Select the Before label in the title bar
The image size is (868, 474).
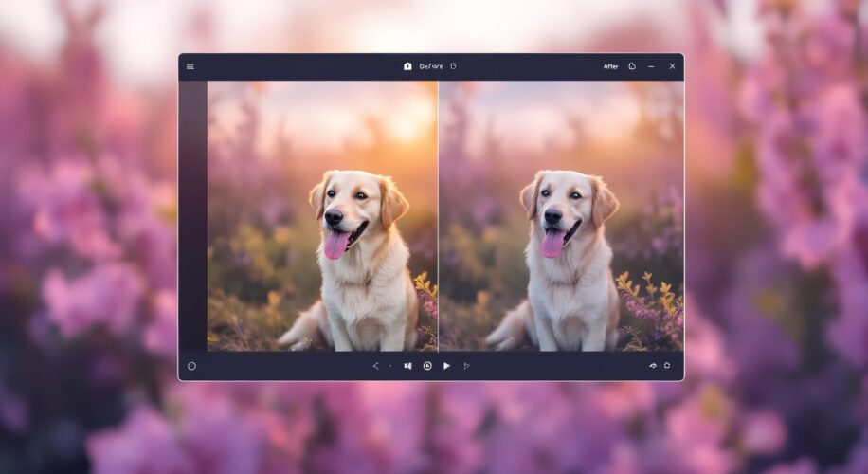[x=429, y=66]
